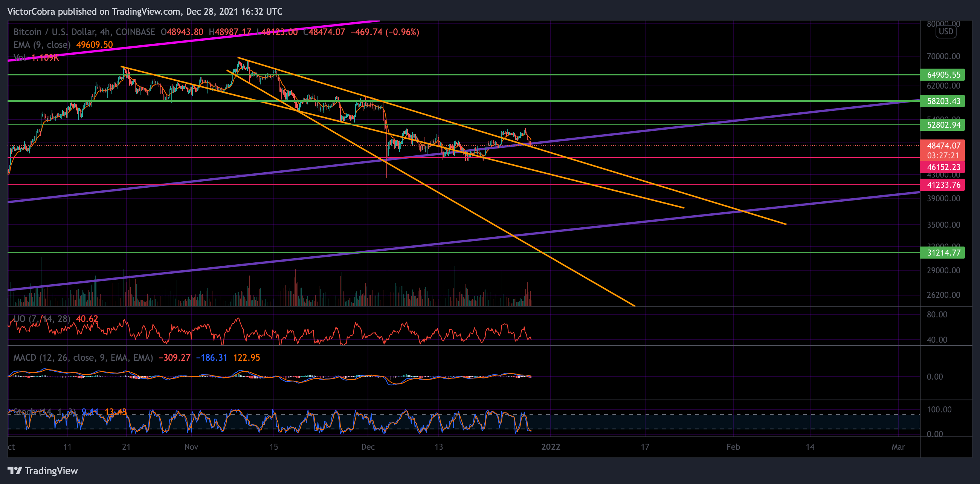Click the UO (7, 14, 28) indicator label
The height and width of the screenshot is (484, 980).
tap(42, 319)
